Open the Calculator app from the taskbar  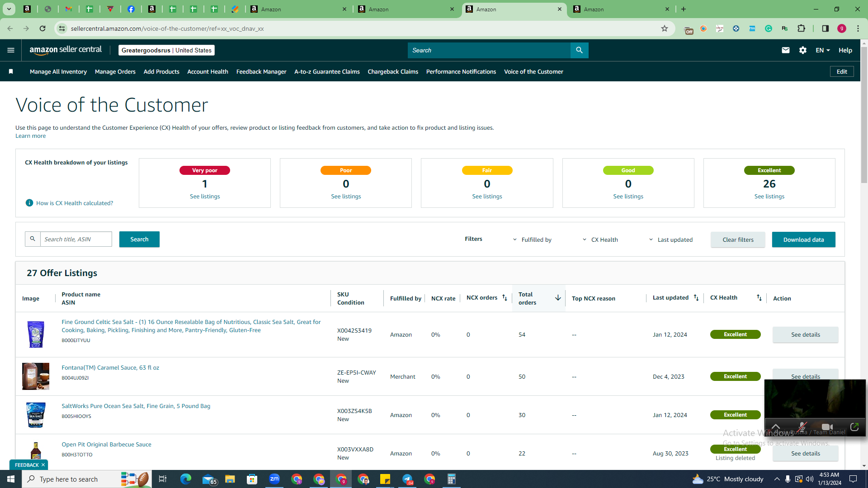tap(452, 479)
